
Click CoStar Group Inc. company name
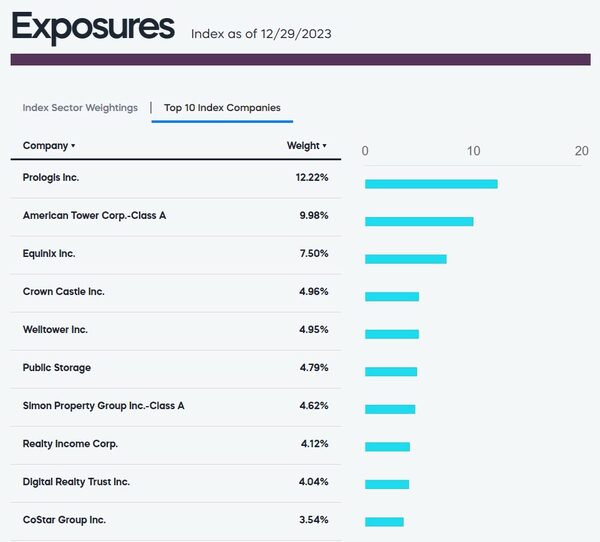64,520
